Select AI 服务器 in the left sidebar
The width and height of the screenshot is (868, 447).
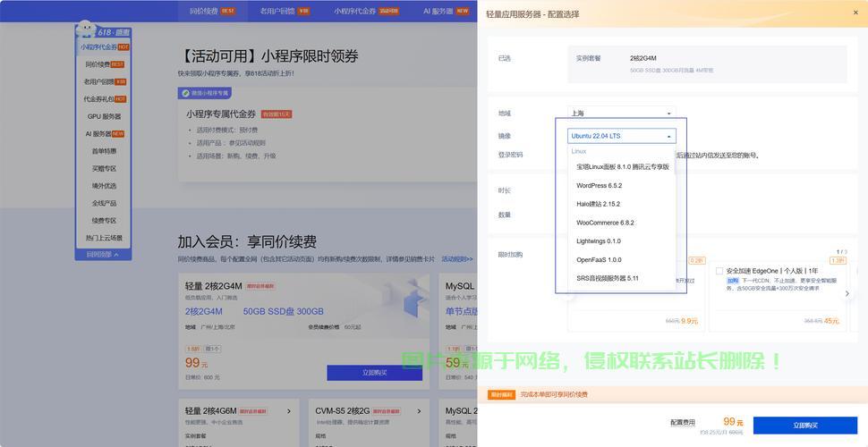tap(104, 134)
